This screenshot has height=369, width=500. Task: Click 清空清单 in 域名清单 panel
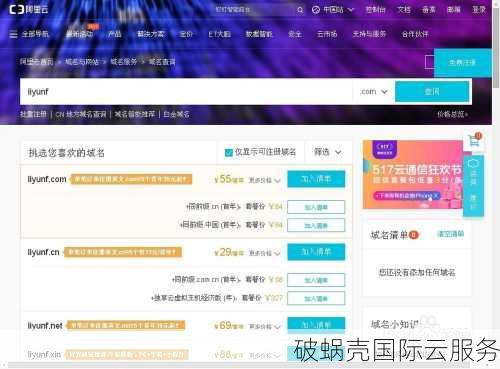point(451,234)
